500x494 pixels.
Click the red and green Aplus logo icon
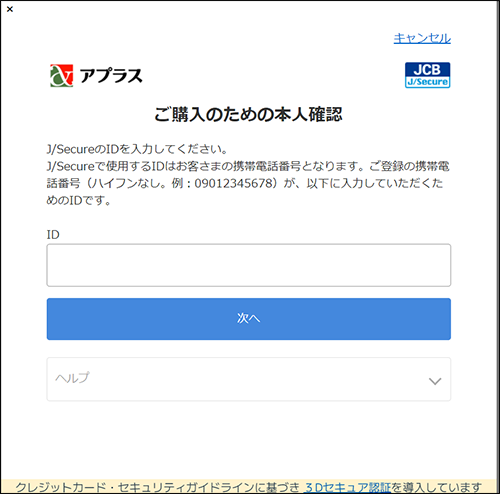click(x=62, y=76)
